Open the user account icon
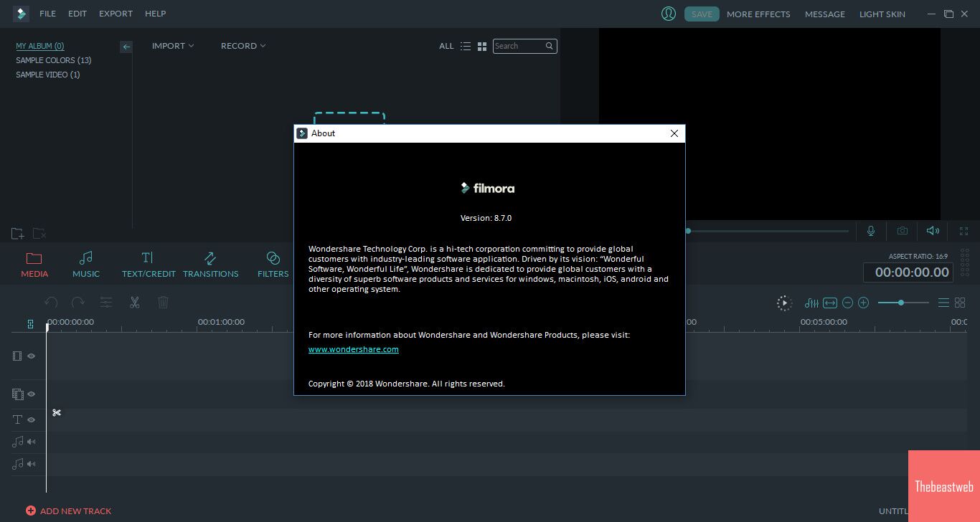 pyautogui.click(x=669, y=14)
